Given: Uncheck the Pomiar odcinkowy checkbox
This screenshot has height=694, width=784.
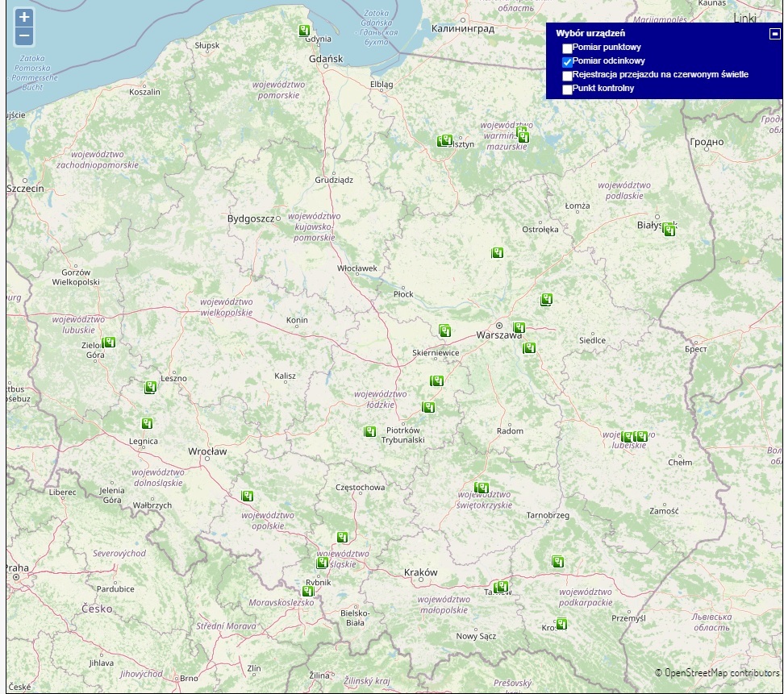Looking at the screenshot, I should pos(567,62).
